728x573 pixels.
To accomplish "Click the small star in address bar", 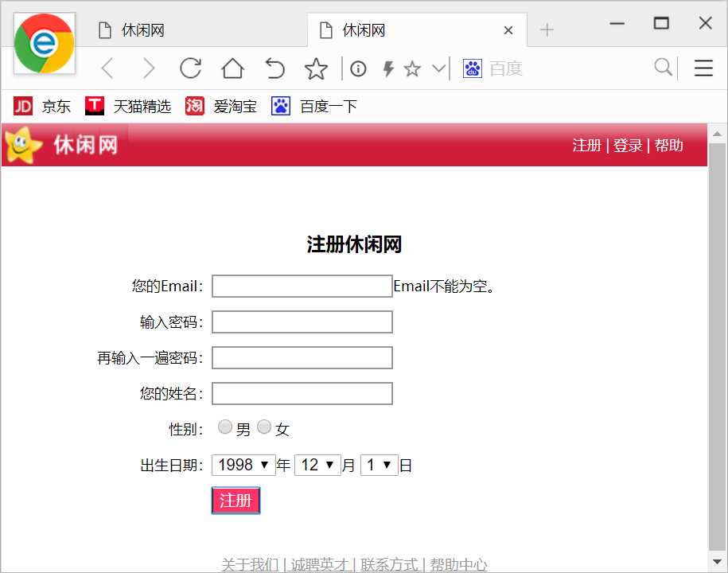I will 412,69.
